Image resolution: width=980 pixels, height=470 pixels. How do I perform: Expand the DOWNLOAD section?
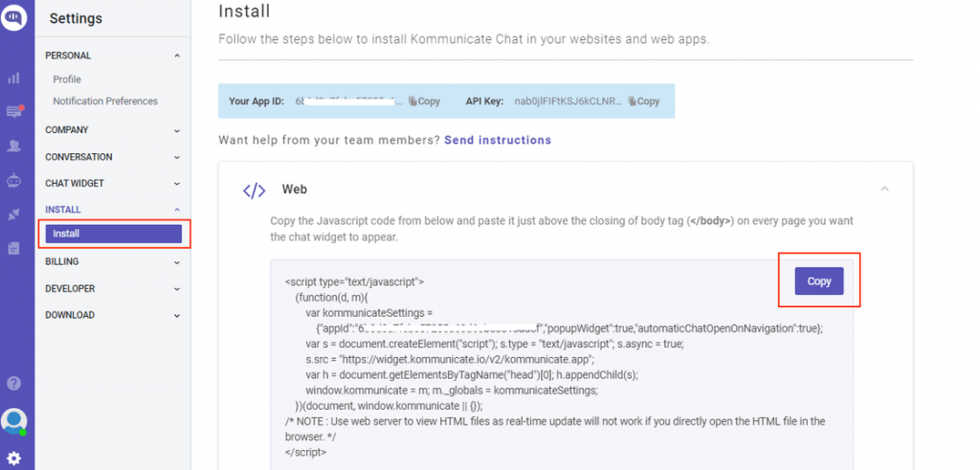[177, 316]
